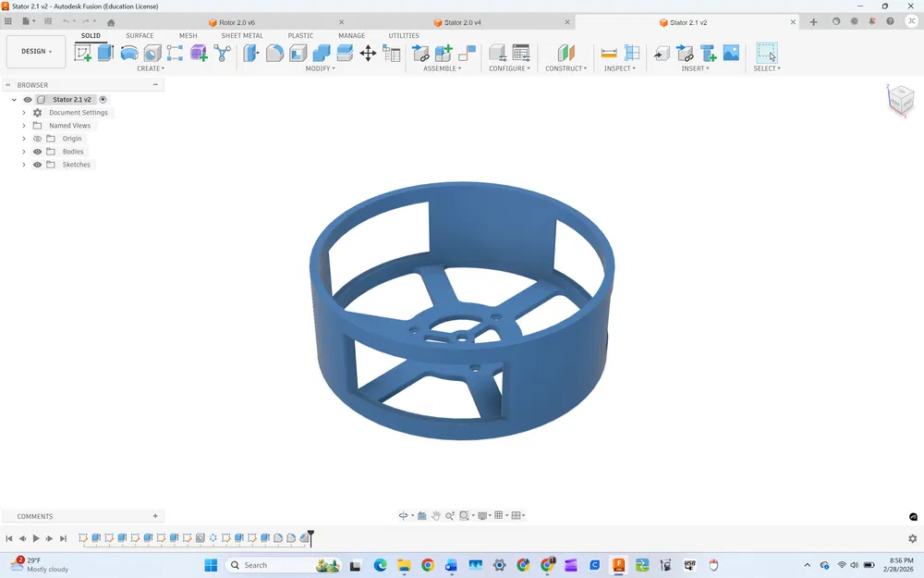Select the Fillet tool
Screen dimensions: 924x578
[x=274, y=53]
